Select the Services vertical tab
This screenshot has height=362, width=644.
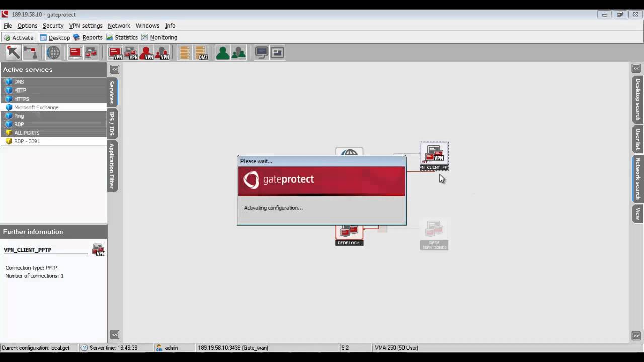click(x=112, y=92)
